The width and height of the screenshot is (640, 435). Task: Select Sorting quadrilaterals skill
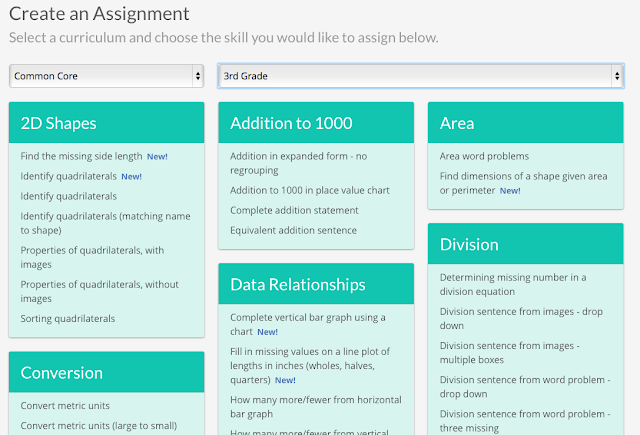[68, 318]
